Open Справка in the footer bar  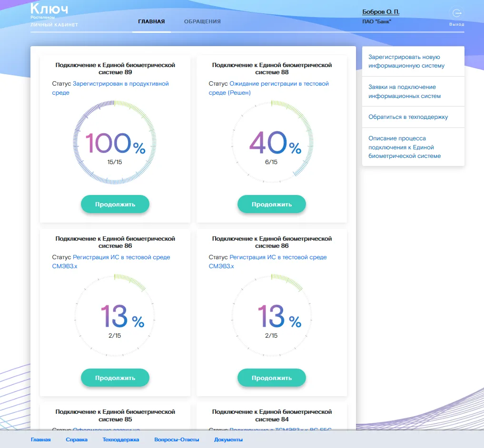point(77,439)
